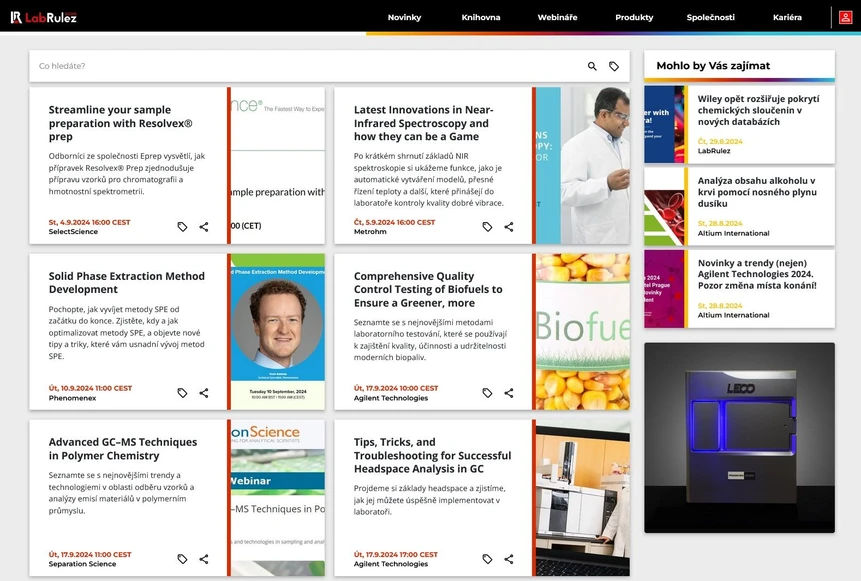
Task: Select Webináře in the top navigation
Action: 557,17
